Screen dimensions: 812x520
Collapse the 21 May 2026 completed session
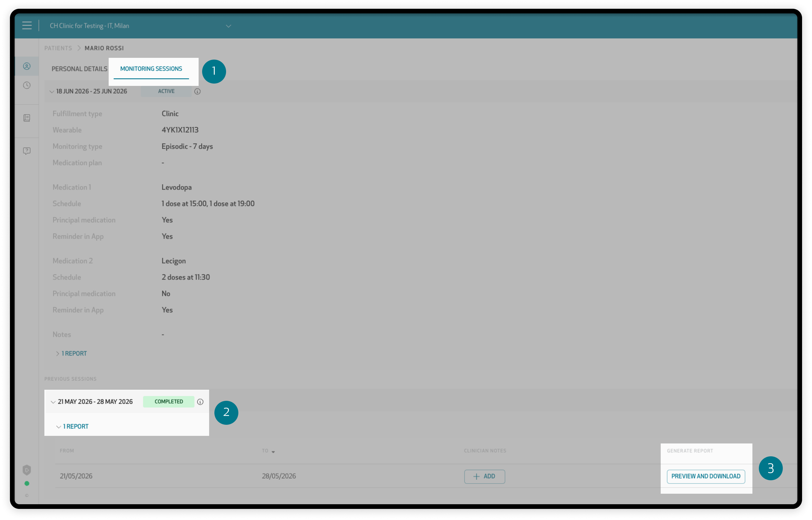click(x=53, y=402)
